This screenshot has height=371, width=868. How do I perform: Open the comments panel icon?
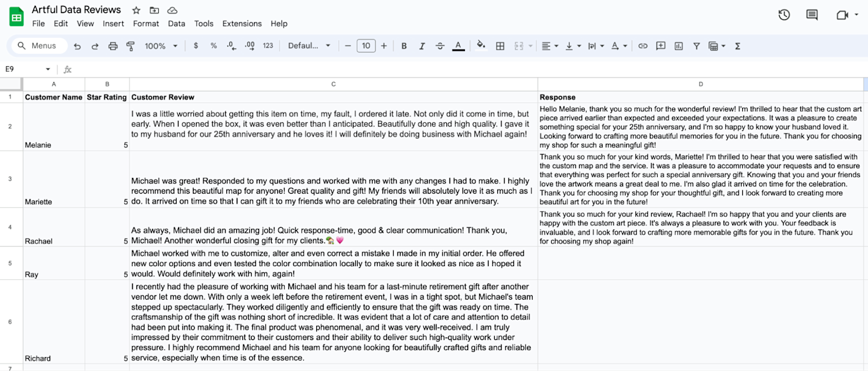click(x=812, y=15)
